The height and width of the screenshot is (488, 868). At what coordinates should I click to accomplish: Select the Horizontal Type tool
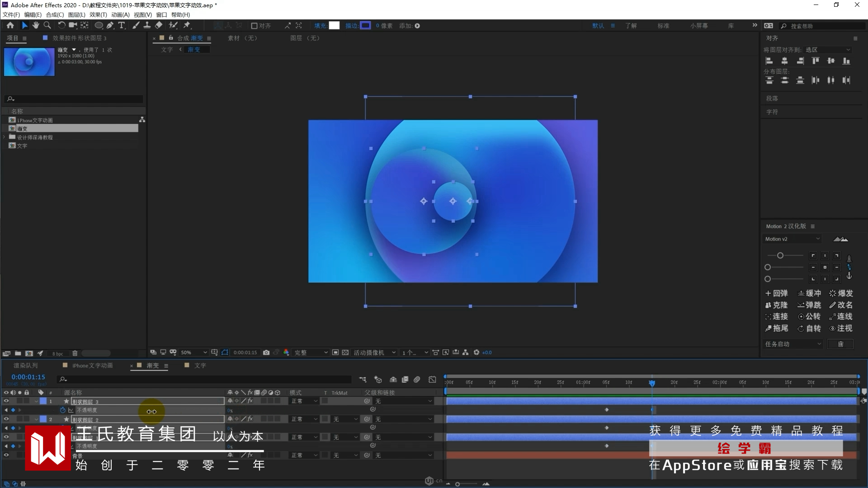[x=121, y=25]
